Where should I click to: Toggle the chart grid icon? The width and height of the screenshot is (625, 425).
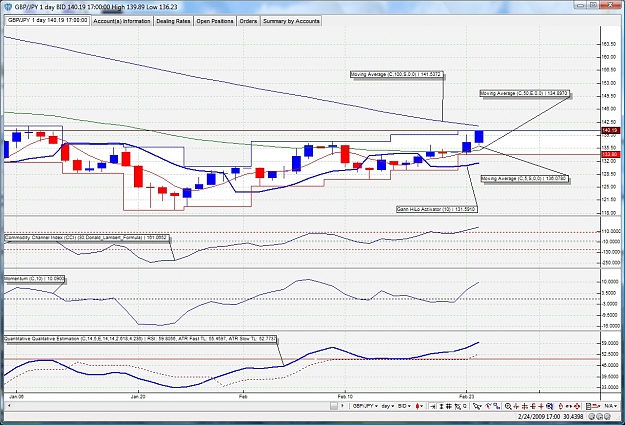[x=448, y=406]
